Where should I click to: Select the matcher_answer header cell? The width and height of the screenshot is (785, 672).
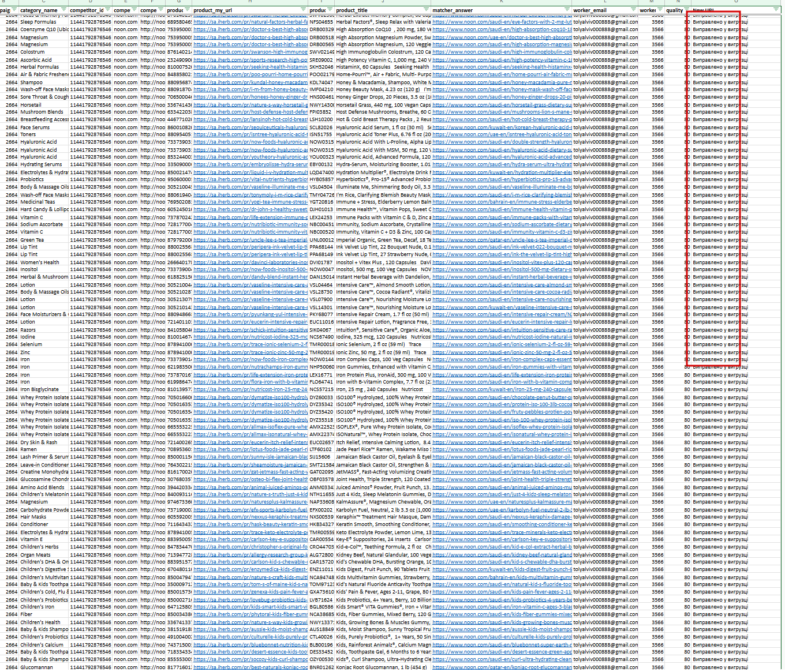pos(502,10)
